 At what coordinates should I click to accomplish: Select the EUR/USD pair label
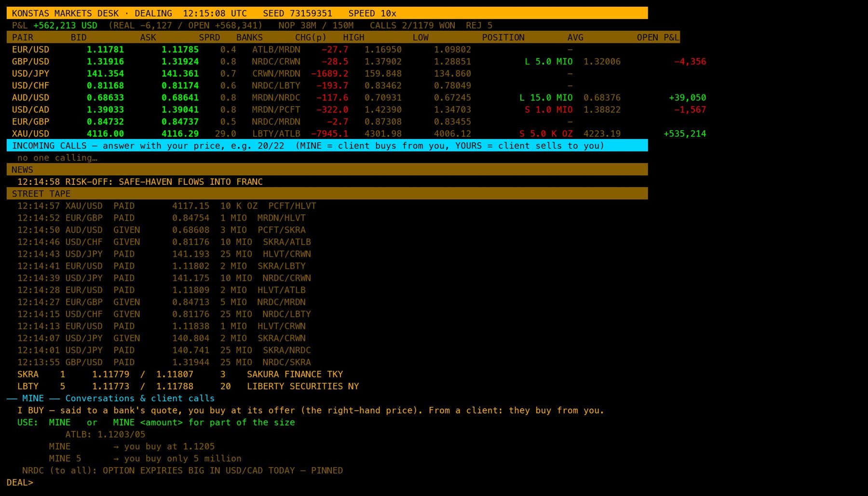pos(30,49)
